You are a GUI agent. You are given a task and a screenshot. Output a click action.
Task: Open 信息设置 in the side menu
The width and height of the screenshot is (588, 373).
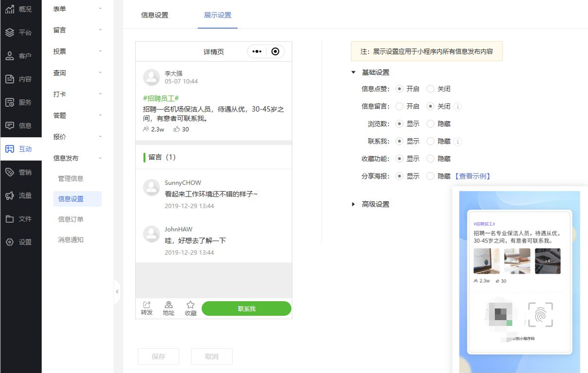[x=77, y=199]
